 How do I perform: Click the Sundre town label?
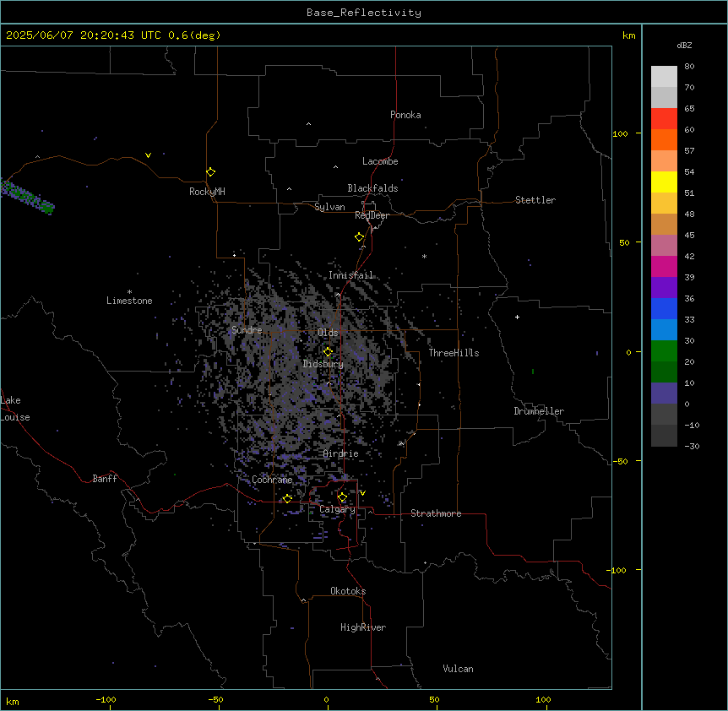[x=247, y=330]
